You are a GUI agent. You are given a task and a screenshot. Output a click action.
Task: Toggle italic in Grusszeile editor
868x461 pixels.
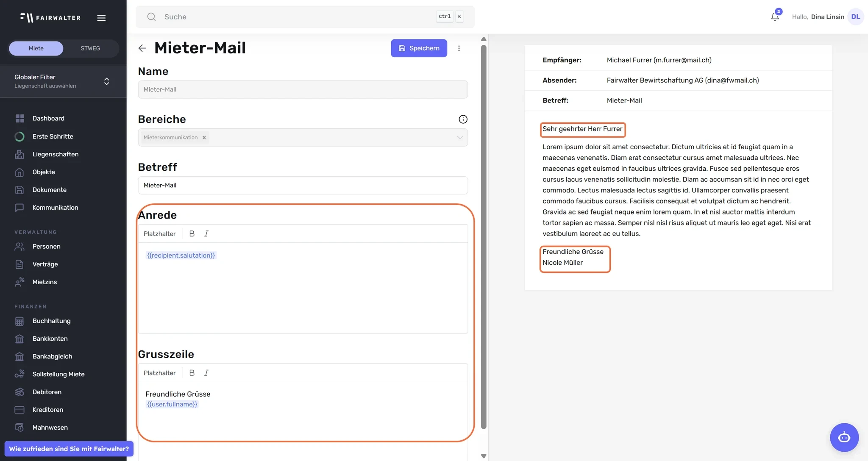pos(206,373)
